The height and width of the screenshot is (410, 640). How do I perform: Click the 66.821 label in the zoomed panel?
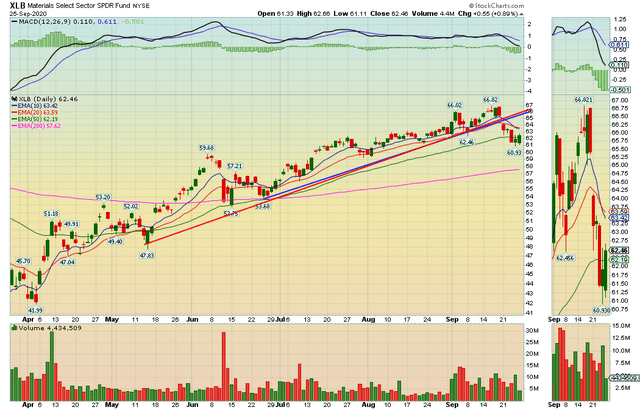coord(584,100)
